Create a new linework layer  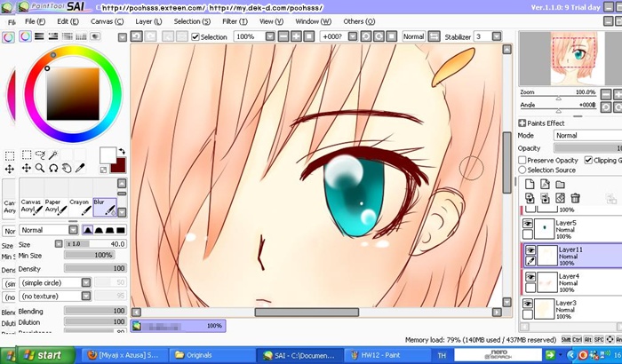tap(545, 184)
